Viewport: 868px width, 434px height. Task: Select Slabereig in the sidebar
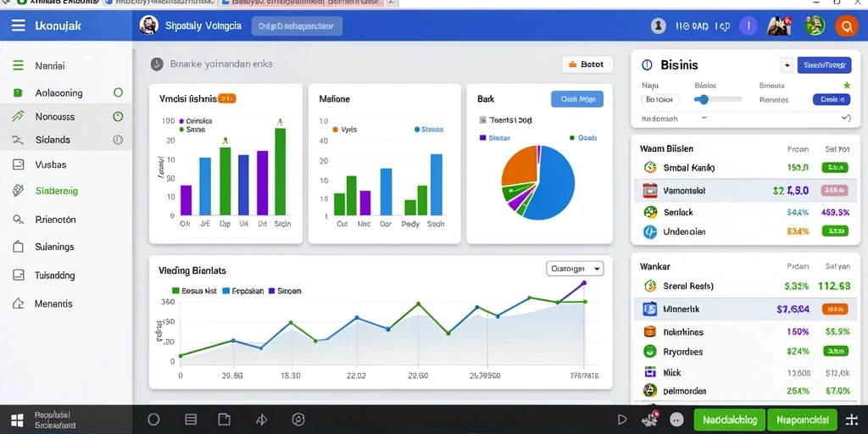(56, 191)
